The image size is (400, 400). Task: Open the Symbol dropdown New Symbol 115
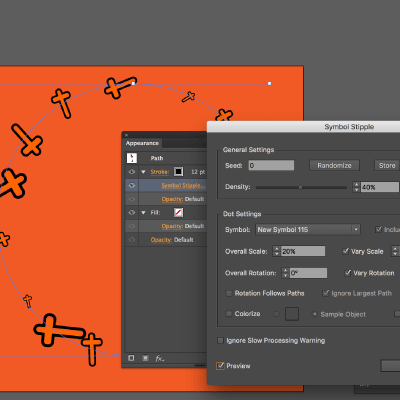coord(308,229)
